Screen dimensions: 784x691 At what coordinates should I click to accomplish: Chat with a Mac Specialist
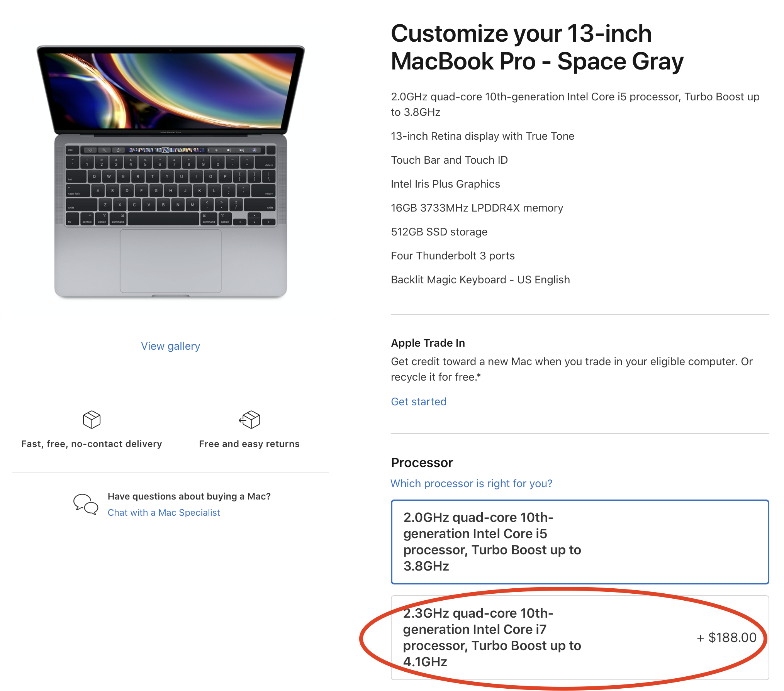163,512
